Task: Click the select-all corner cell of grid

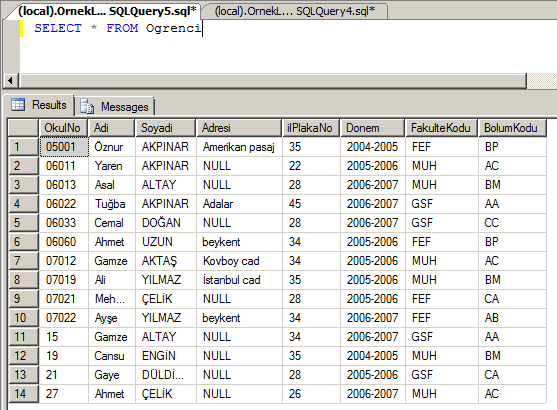Action: point(23,128)
